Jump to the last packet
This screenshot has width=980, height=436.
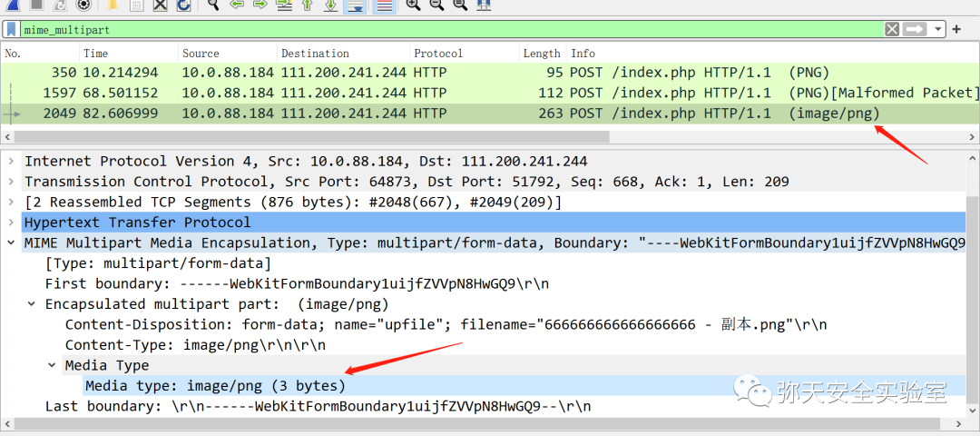(331, 5)
